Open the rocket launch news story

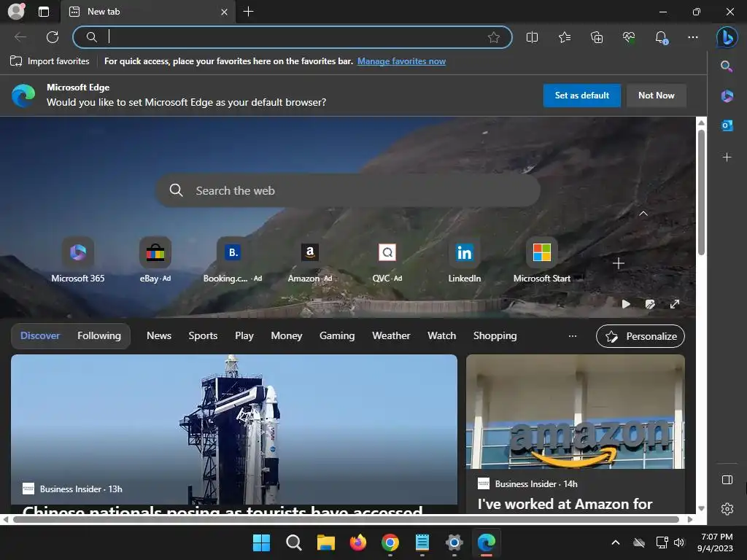[234, 433]
